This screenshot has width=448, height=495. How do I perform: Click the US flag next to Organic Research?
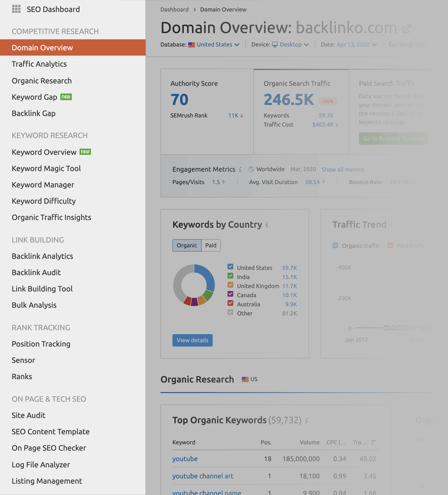(245, 379)
